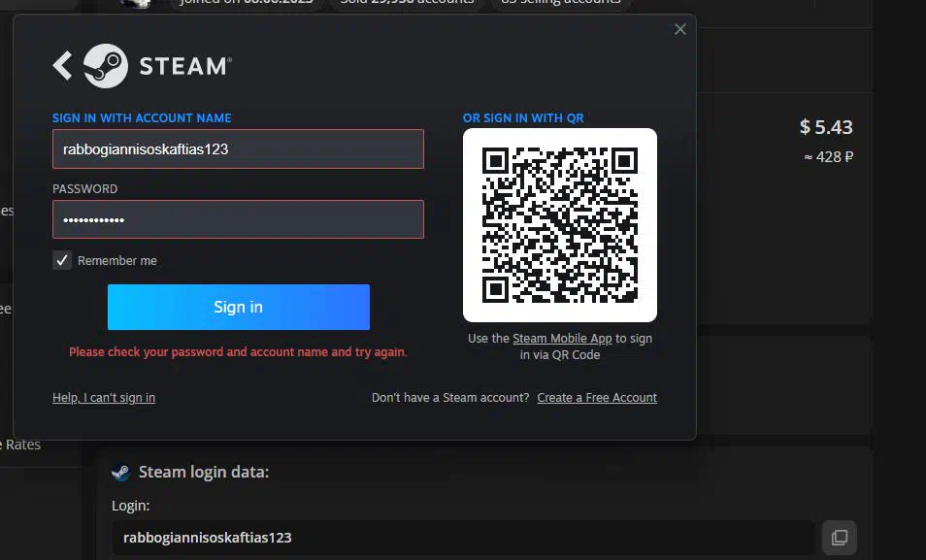Copy the login using the copy icon
926x560 pixels.
click(x=839, y=537)
